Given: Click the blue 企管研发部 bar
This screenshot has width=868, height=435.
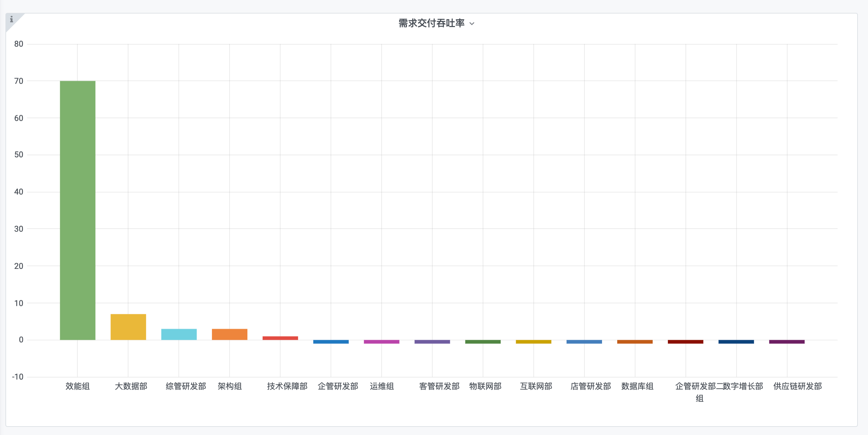Looking at the screenshot, I should pos(331,342).
